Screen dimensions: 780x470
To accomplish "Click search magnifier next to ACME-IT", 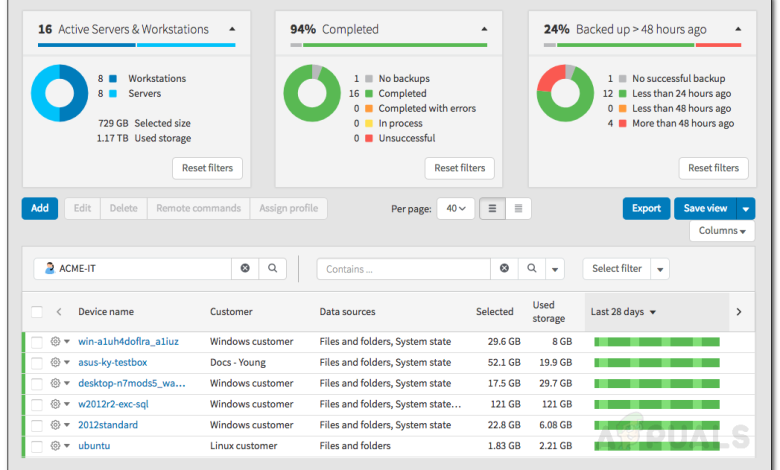I will [x=272, y=269].
